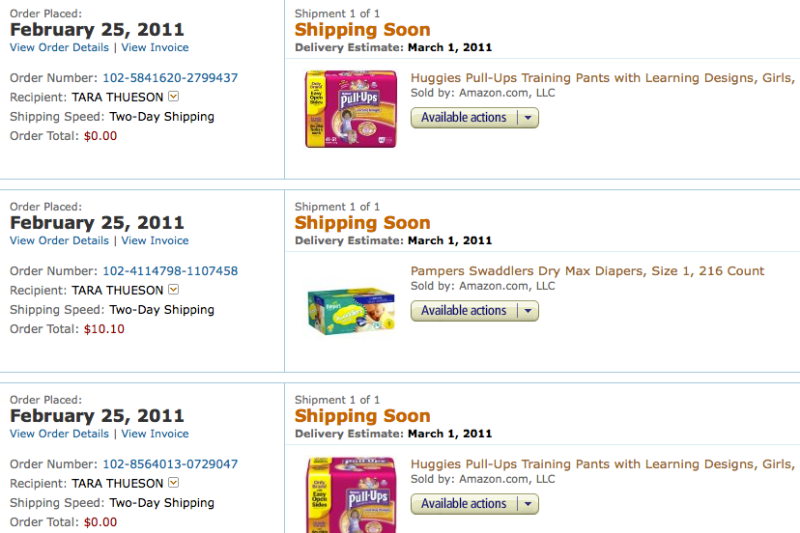Viewport: 800px width, 533px height.
Task: Open Available actions arrow for first Huggies item
Action: [x=528, y=118]
